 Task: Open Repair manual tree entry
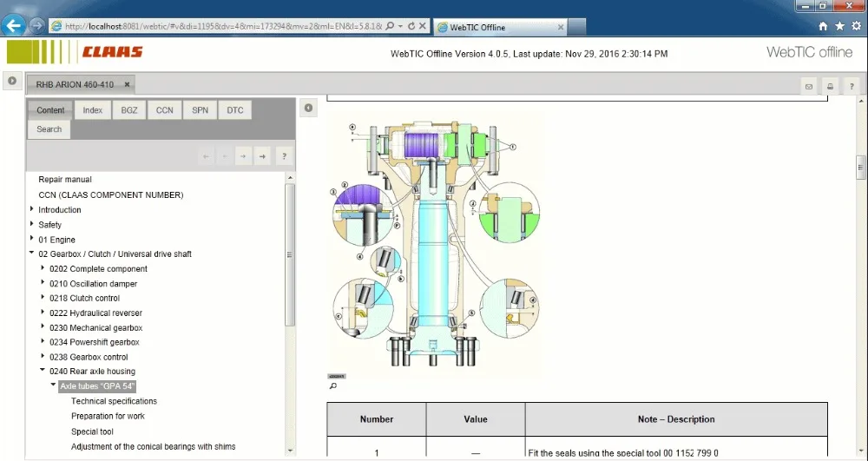65,180
